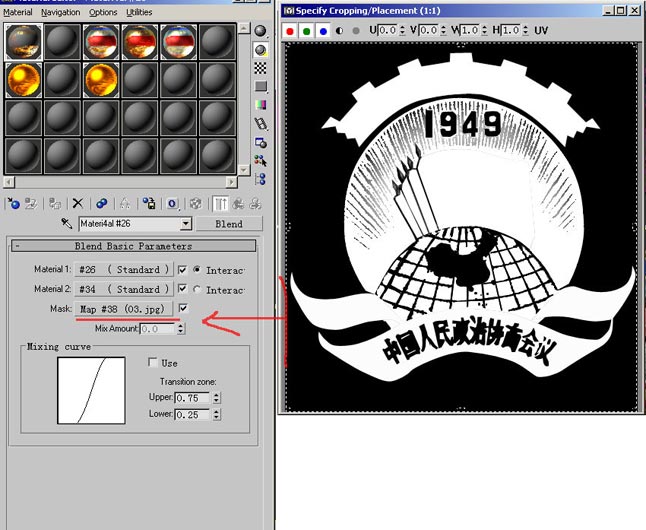Image resolution: width=646 pixels, height=530 pixels.
Task: Open Material 2 #34 (Standard) button
Action: tap(124, 289)
